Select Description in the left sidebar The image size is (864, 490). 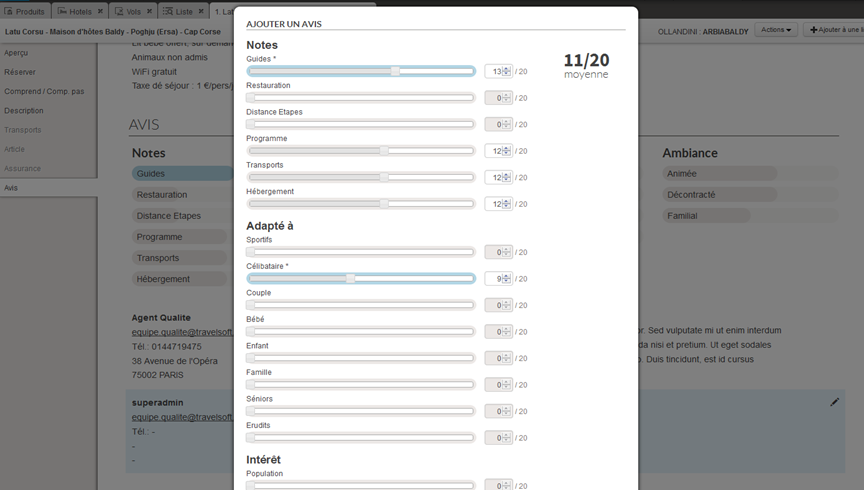pyautogui.click(x=24, y=110)
